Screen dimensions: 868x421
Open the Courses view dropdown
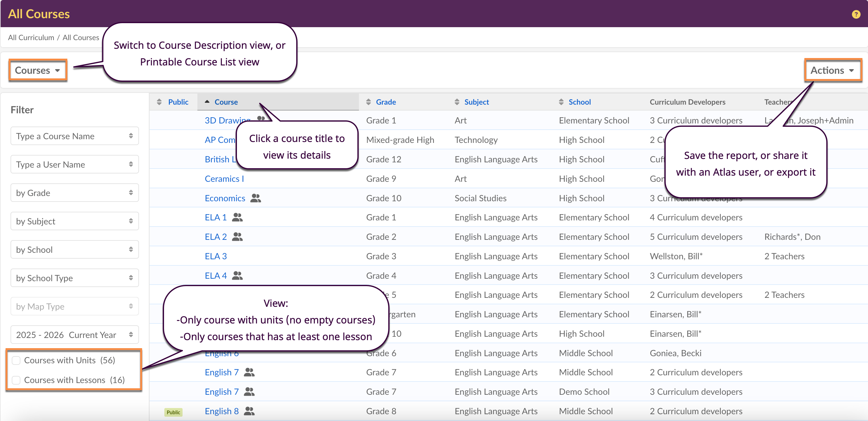coord(37,70)
